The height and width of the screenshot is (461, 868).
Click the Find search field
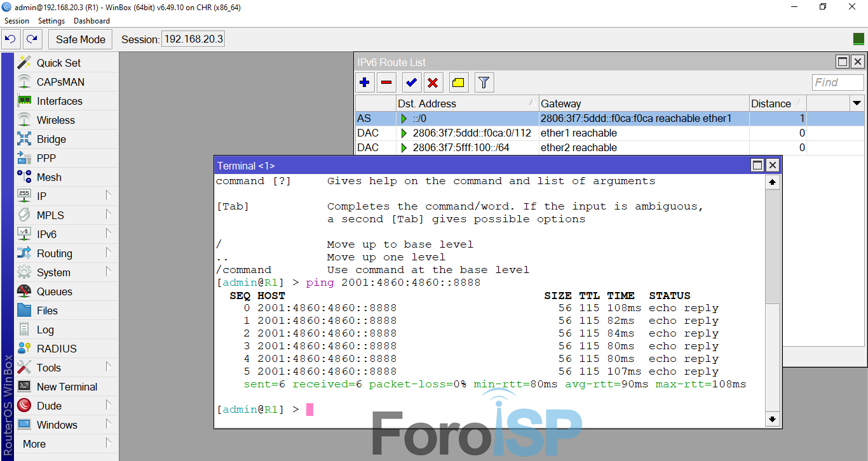837,83
